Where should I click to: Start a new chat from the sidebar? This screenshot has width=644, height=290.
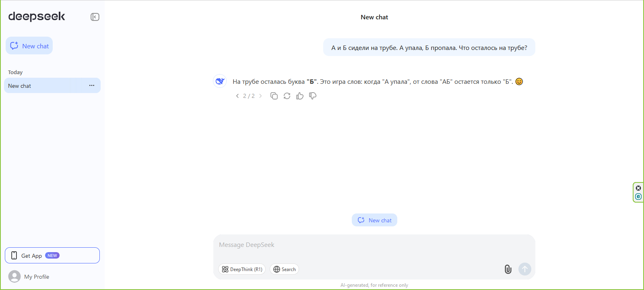tap(29, 46)
